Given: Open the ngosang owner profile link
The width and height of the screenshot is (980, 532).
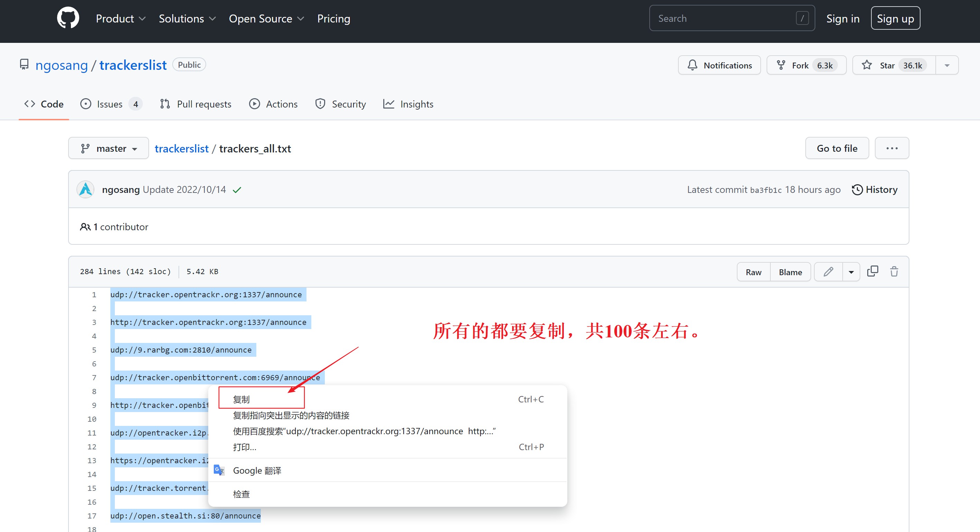Looking at the screenshot, I should click(x=61, y=65).
